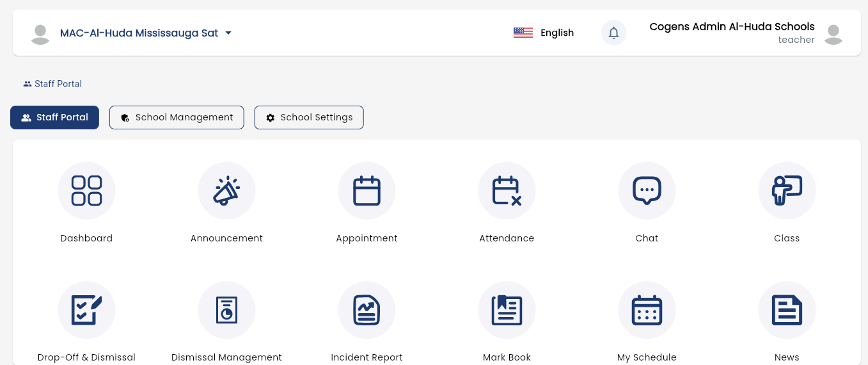Image resolution: width=868 pixels, height=365 pixels.
Task: Open the Dashboard module icon
Action: click(86, 191)
